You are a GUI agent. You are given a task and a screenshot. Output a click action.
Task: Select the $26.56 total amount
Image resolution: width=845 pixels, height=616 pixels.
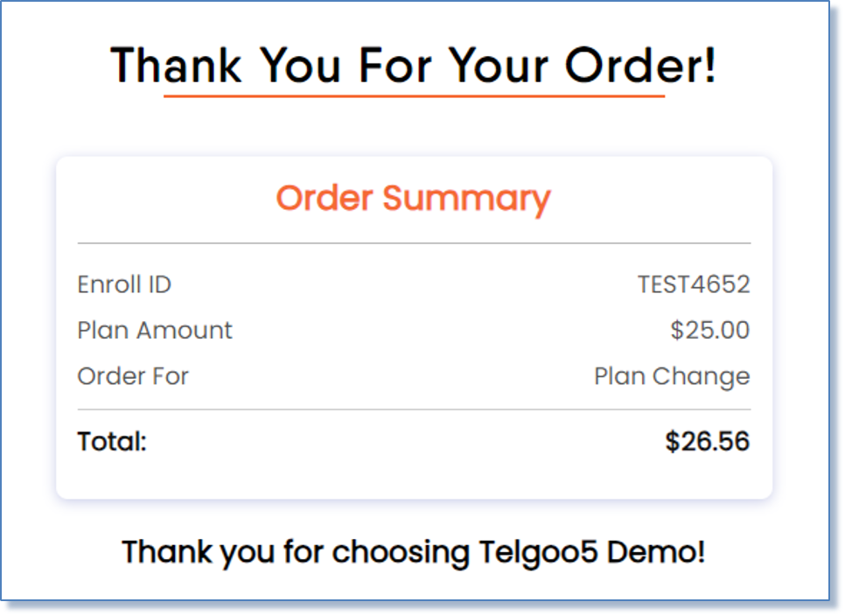708,441
